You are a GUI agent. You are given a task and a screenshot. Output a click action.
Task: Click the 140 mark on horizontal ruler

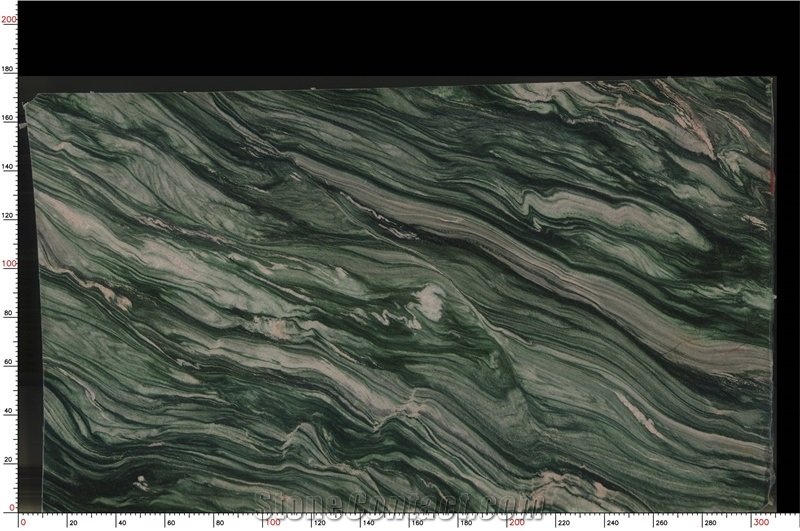[368, 523]
